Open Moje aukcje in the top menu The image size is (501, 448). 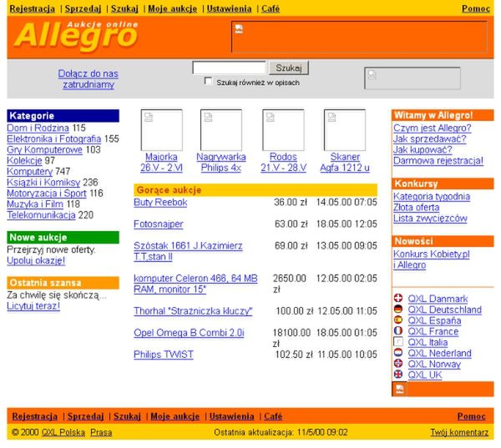point(173,8)
